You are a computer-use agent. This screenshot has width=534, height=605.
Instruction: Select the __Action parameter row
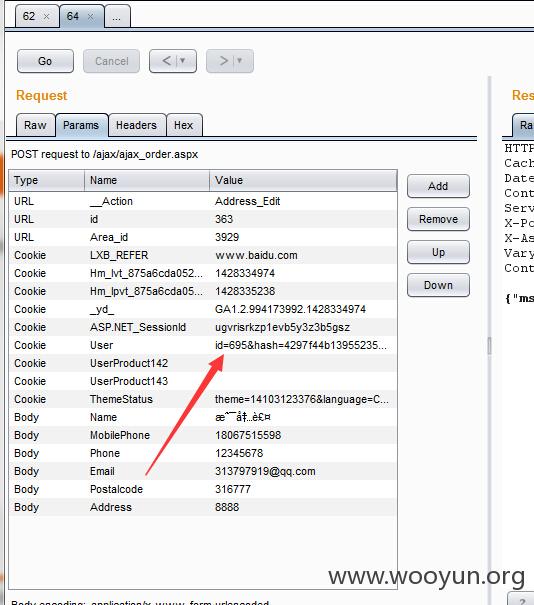tap(203, 201)
